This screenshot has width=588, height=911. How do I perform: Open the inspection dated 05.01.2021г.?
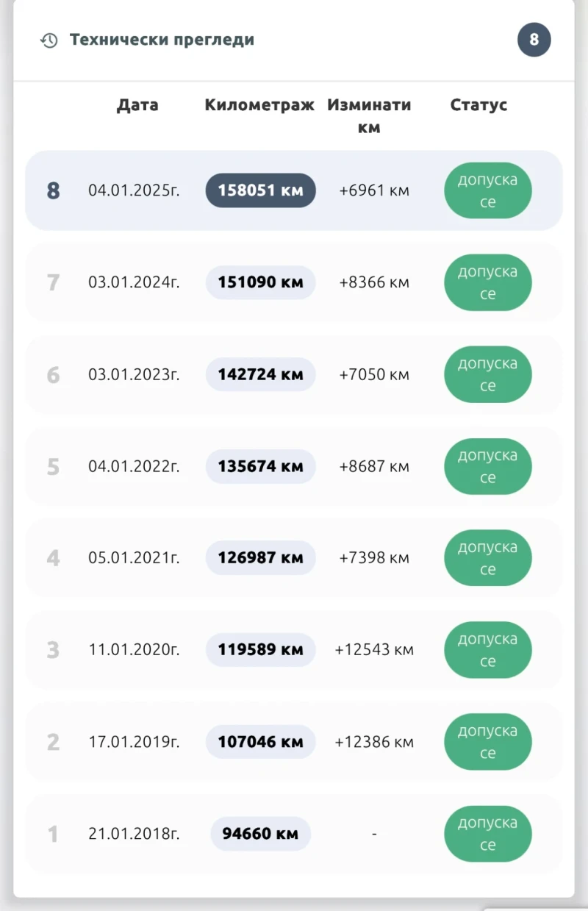[x=134, y=558]
